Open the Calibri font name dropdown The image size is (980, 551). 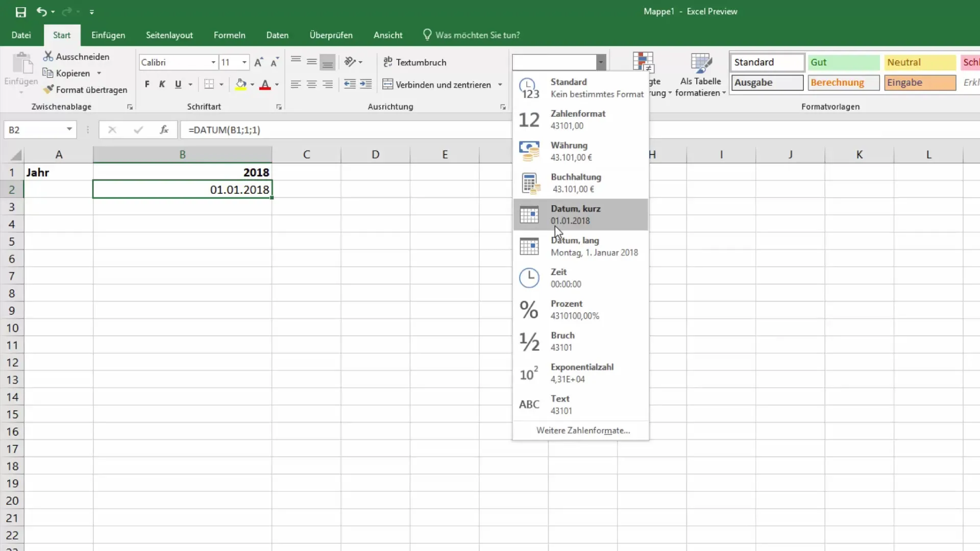point(213,62)
